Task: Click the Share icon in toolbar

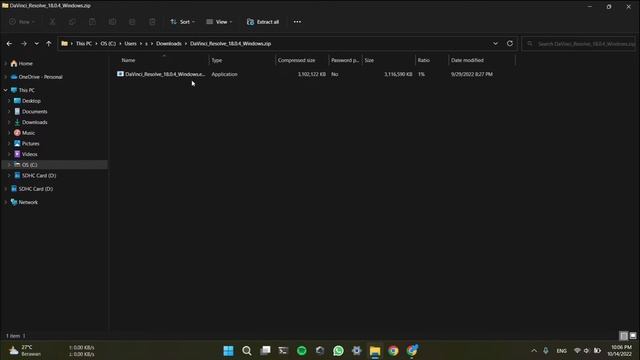Action: tap(132, 22)
